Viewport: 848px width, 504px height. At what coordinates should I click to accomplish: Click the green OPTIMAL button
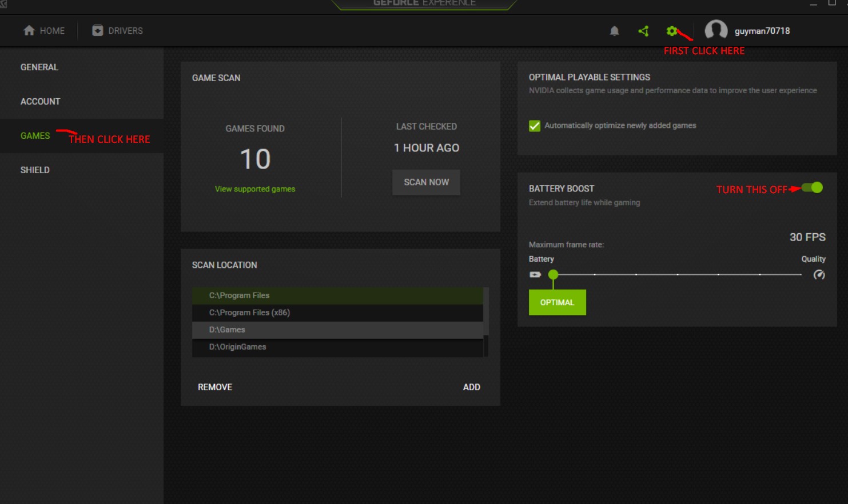pyautogui.click(x=558, y=303)
